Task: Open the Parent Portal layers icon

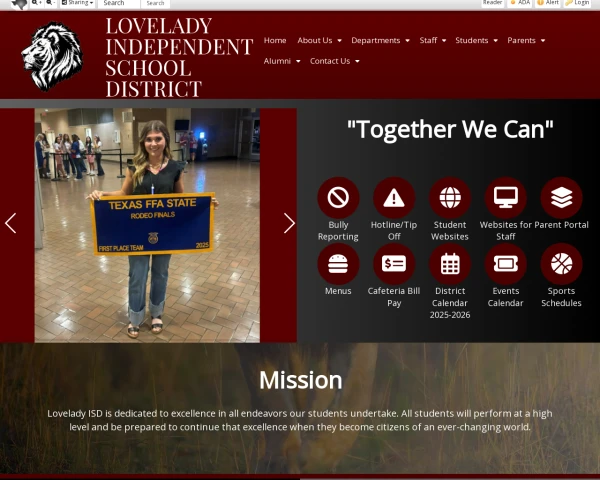Action: 561,198
